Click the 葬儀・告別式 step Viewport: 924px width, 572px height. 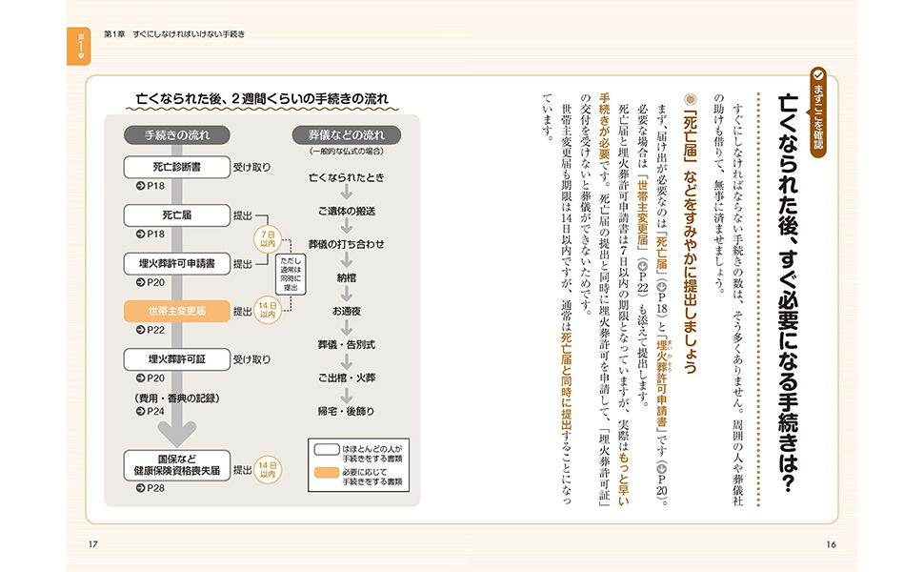pos(347,344)
